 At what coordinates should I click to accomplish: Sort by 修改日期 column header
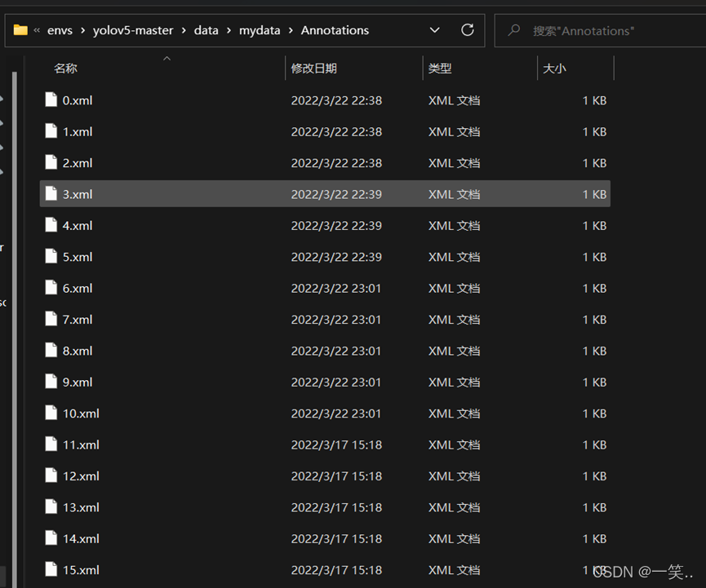tap(314, 69)
